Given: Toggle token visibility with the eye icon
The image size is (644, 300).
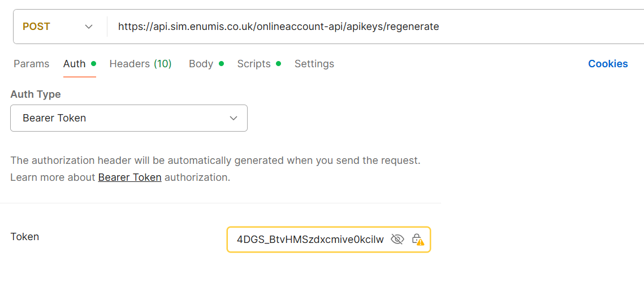Looking at the screenshot, I should [x=397, y=240].
